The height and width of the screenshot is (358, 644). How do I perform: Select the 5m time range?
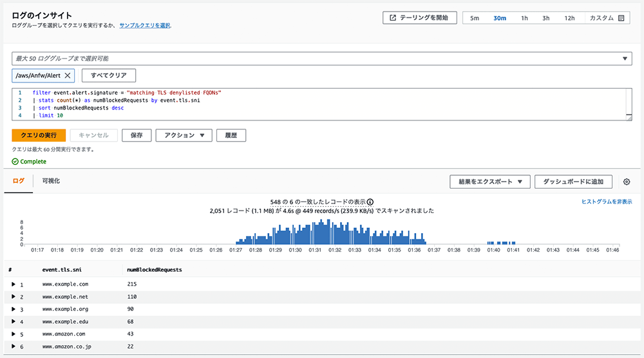(x=475, y=18)
